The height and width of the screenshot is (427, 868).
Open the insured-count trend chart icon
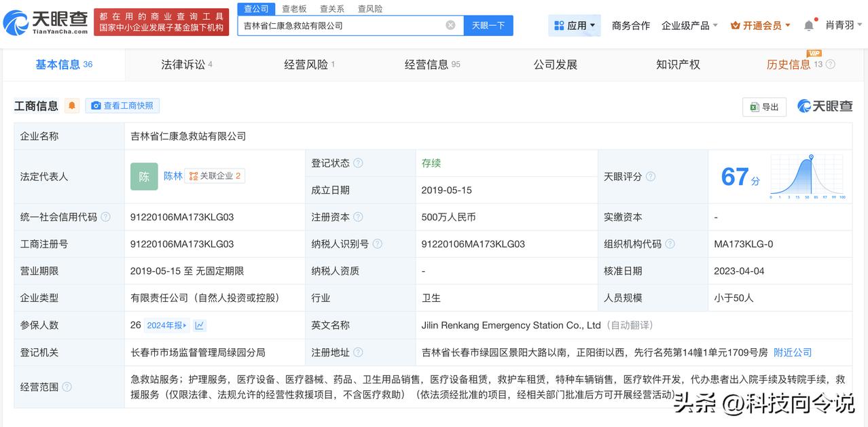(200, 325)
